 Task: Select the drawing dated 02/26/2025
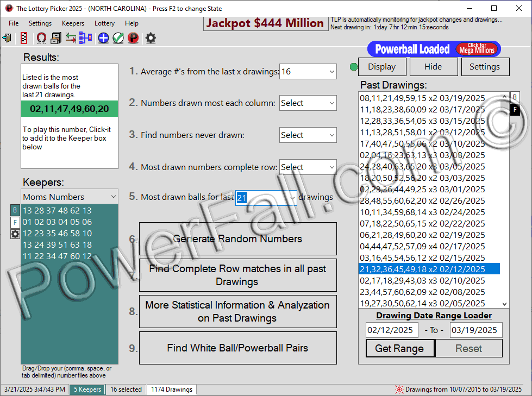(429, 200)
